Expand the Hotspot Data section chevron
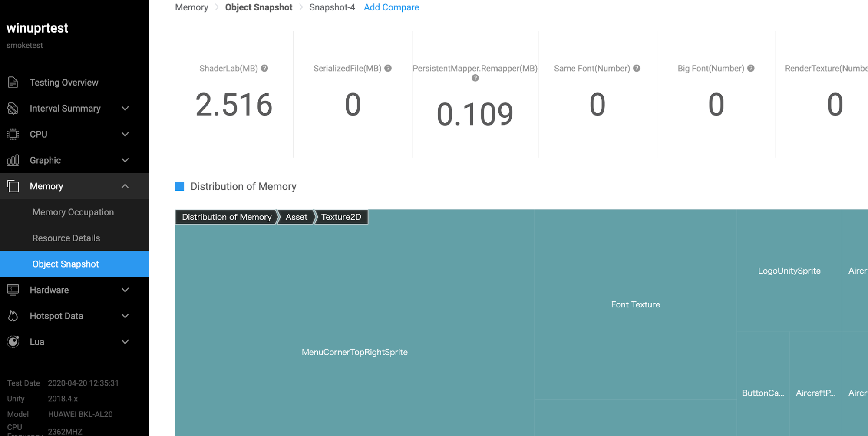 (x=125, y=316)
